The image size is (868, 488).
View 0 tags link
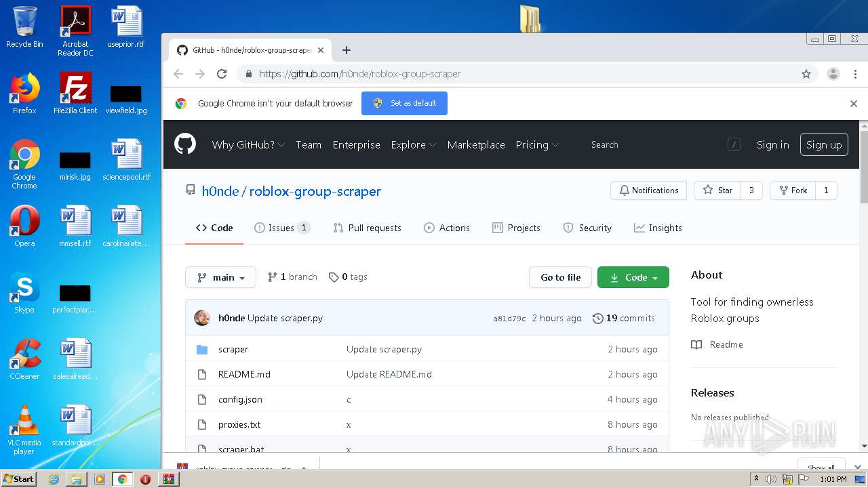click(x=348, y=277)
